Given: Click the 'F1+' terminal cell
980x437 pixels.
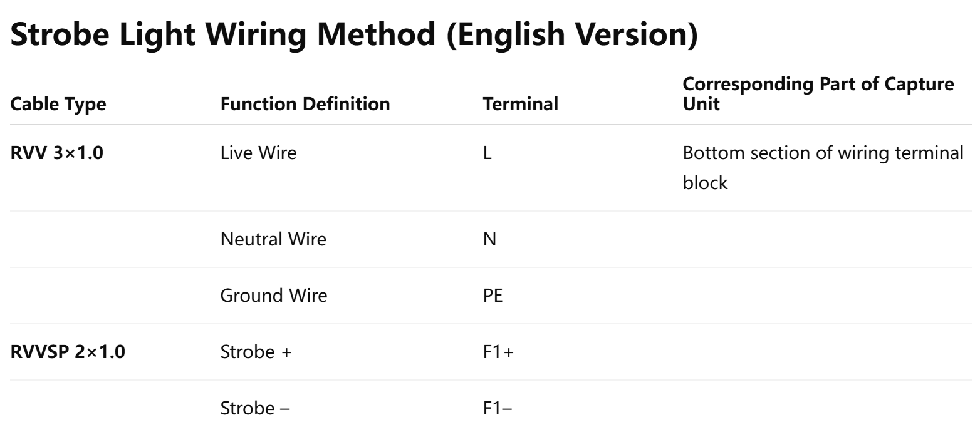Looking at the screenshot, I should pos(498,352).
